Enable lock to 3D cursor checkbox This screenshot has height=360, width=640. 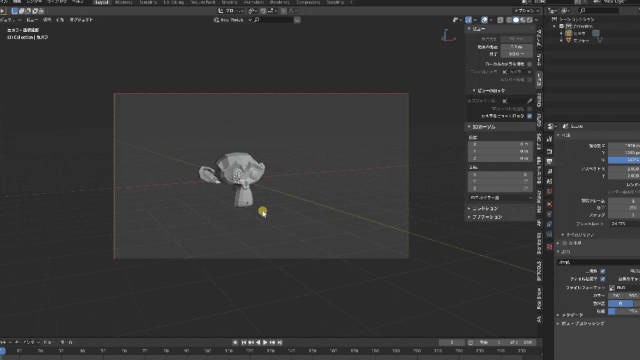[x=529, y=109]
